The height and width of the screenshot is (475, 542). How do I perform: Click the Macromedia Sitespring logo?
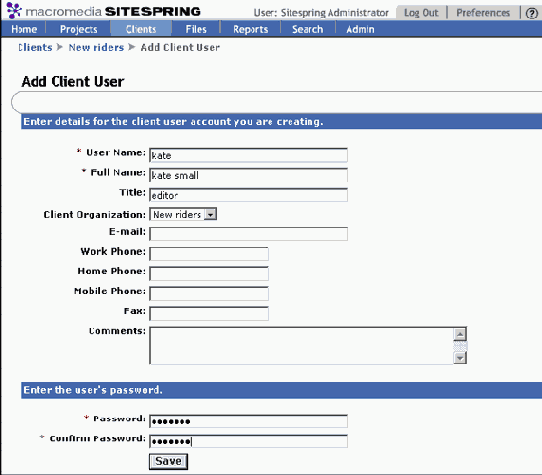tap(103, 11)
